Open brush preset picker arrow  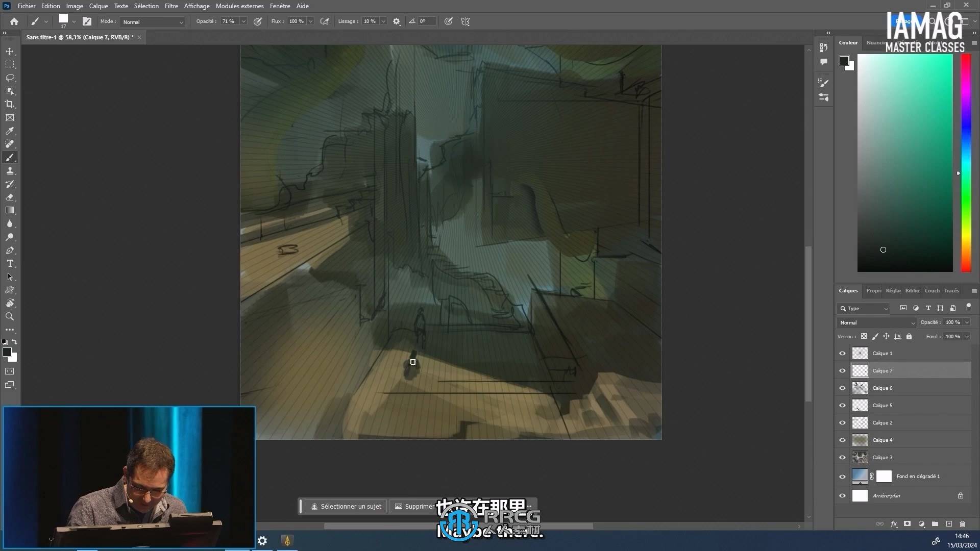74,22
